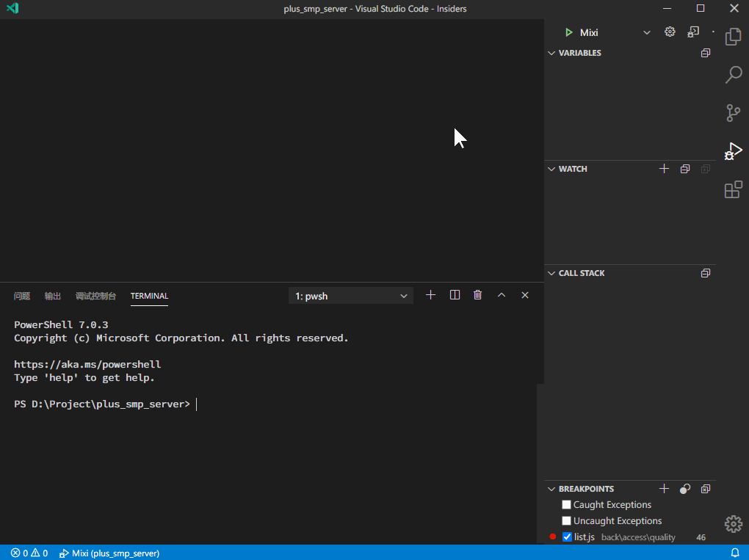Click Mixi (plus_smp_server) in status bar
The height and width of the screenshot is (560, 749).
point(109,553)
